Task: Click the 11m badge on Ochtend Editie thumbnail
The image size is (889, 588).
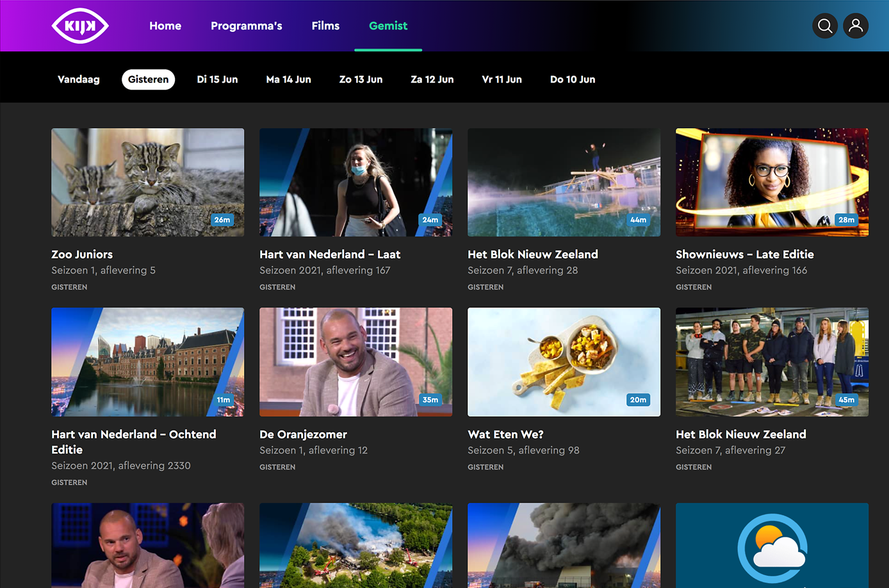Action: click(x=224, y=400)
